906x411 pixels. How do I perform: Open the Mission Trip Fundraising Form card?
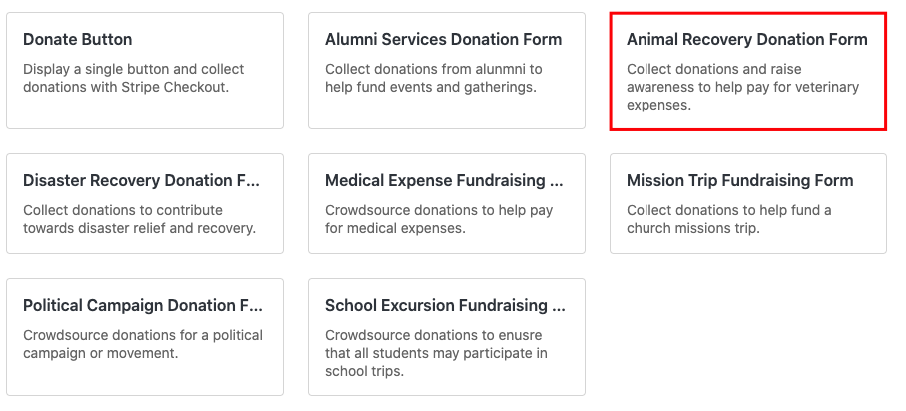(748, 203)
